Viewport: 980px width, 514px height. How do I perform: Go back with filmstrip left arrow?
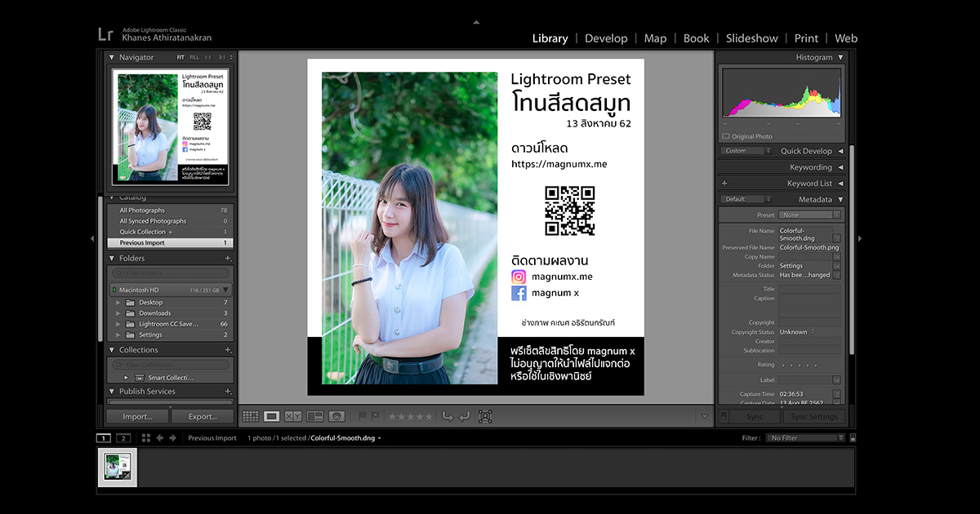coord(160,438)
